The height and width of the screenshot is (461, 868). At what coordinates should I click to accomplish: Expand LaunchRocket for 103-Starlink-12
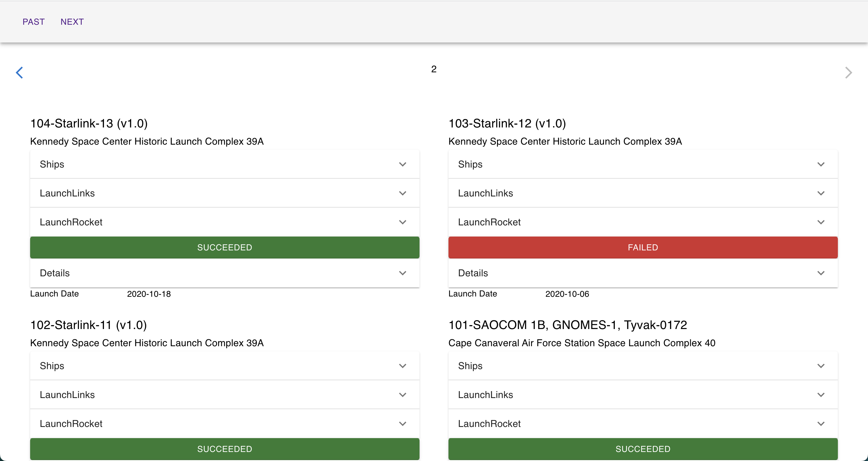[x=642, y=222]
